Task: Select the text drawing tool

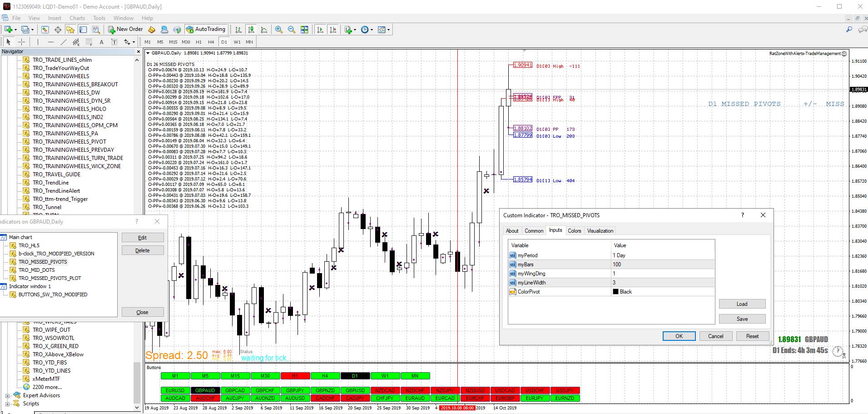Action: (102, 42)
